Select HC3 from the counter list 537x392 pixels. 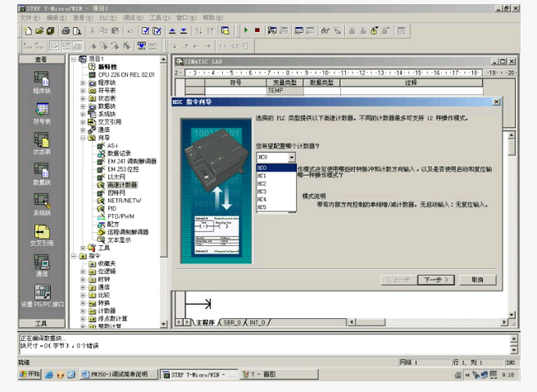[263, 191]
